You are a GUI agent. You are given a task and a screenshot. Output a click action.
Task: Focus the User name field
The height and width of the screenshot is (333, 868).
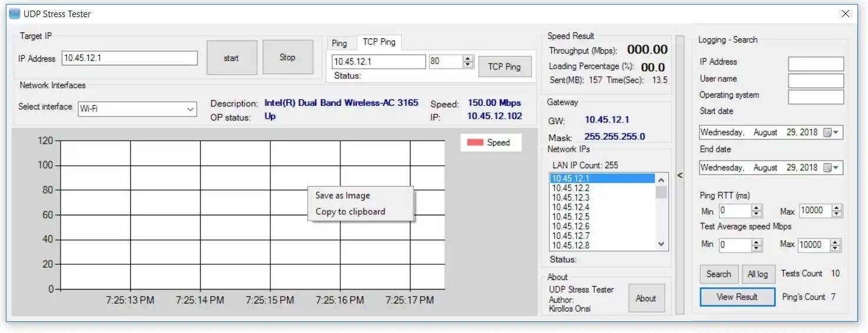tap(816, 81)
